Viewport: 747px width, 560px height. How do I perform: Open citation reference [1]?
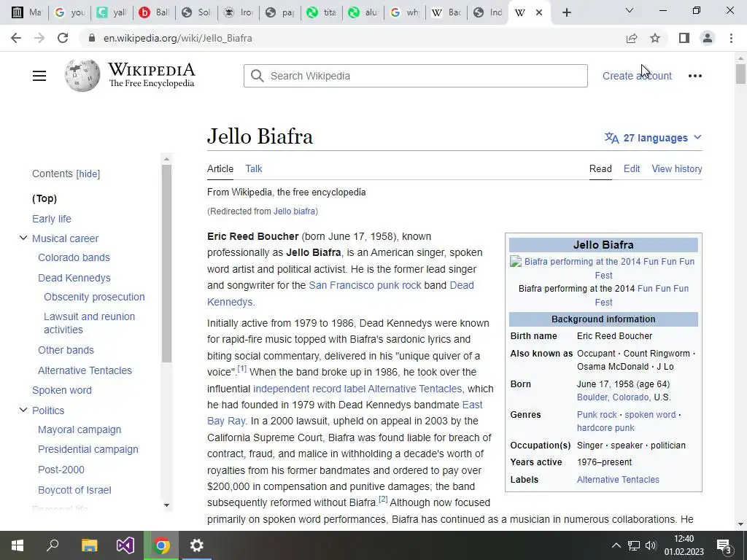pyautogui.click(x=241, y=368)
